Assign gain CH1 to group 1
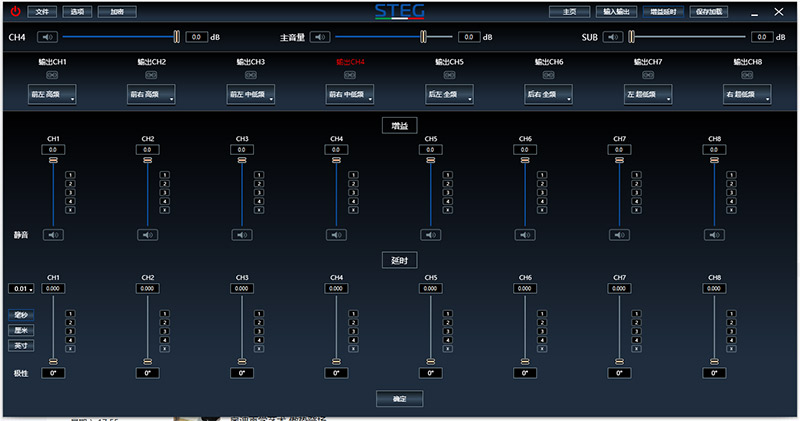Image resolution: width=800 pixels, height=421 pixels. [70, 175]
